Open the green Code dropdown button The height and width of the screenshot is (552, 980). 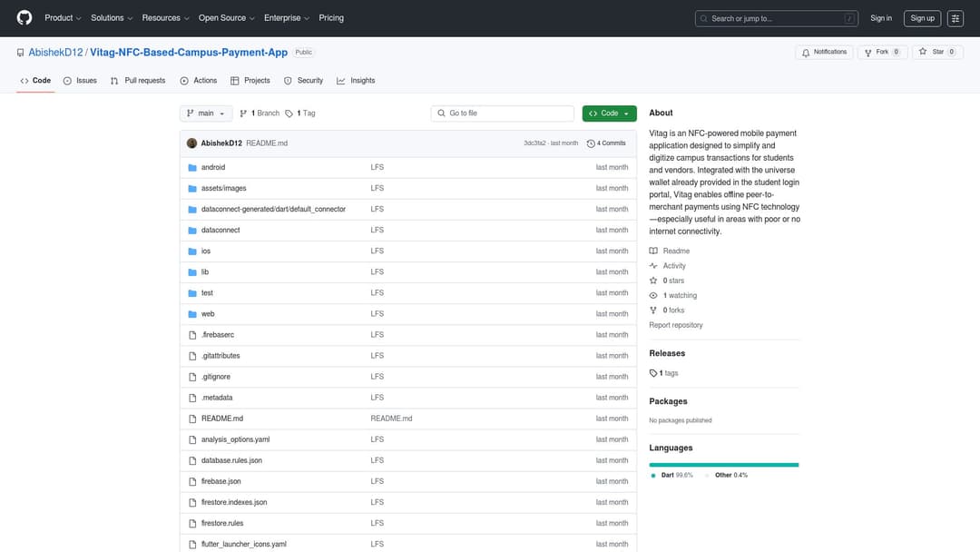pyautogui.click(x=610, y=113)
